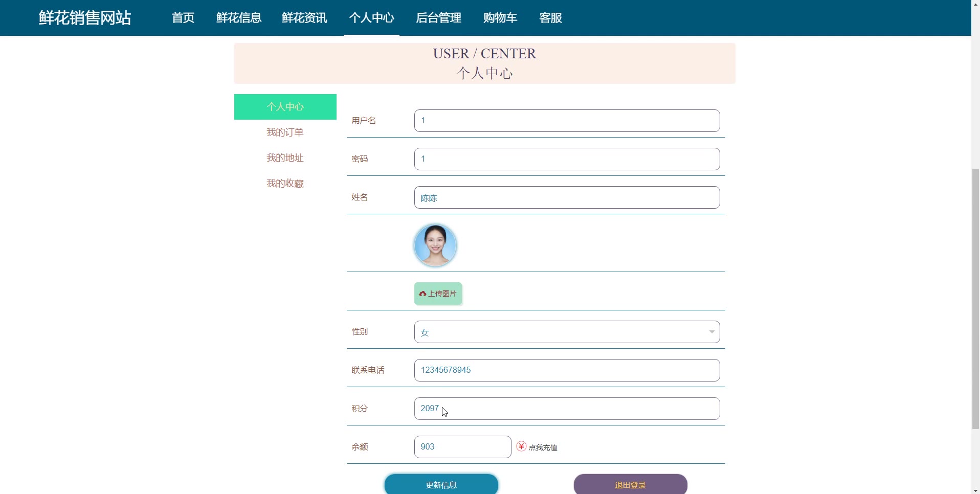
Task: Open 我的地址 in the sidebar
Action: [285, 158]
